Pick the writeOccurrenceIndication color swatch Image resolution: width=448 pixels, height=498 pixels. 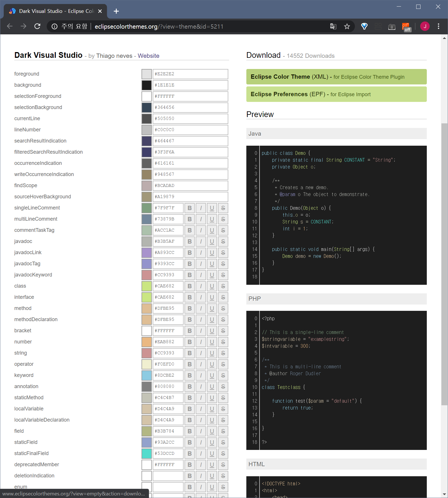pos(147,175)
